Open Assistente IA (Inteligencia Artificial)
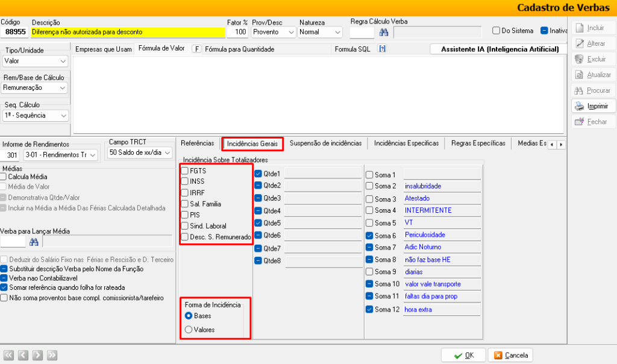The width and height of the screenshot is (617, 364). (500, 49)
